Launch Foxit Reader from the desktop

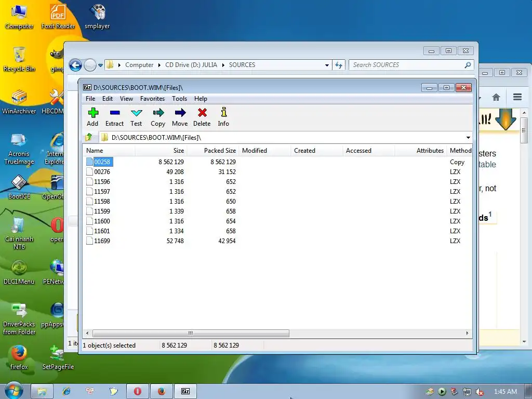58,16
